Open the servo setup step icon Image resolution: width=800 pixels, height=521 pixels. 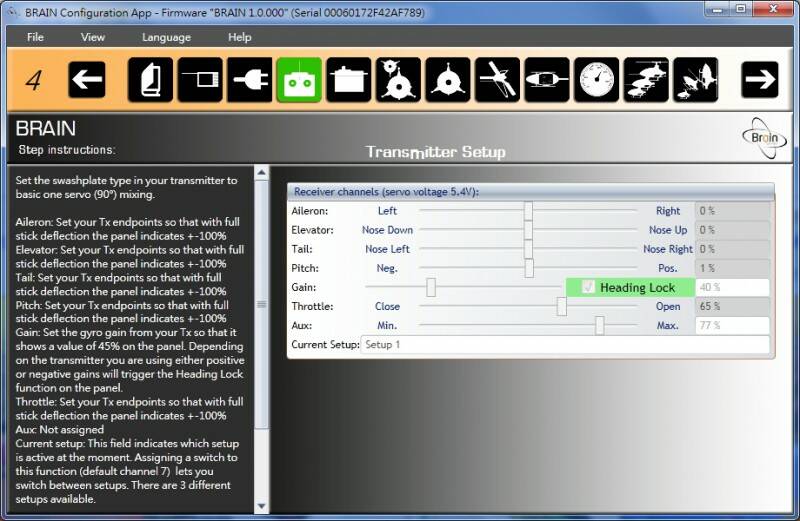click(348, 80)
